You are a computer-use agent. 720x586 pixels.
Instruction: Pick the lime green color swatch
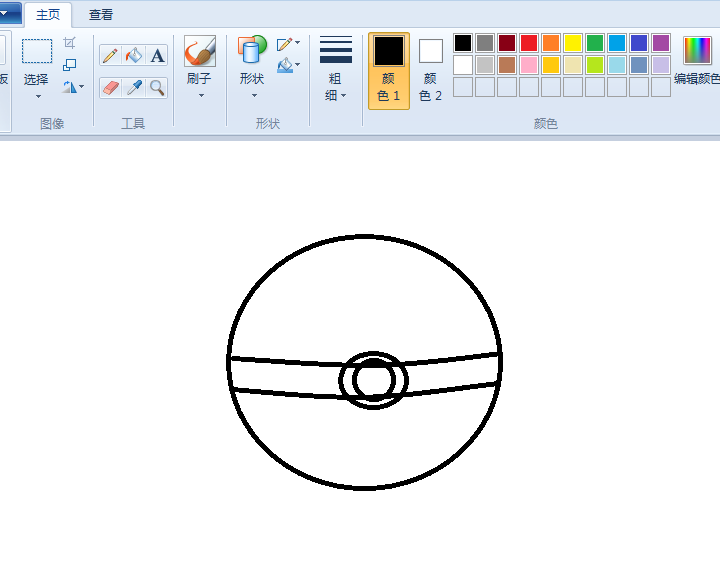pos(595,65)
